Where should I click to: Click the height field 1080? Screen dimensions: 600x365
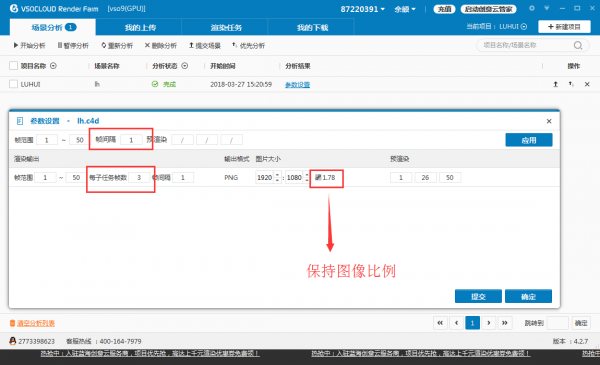coord(294,178)
